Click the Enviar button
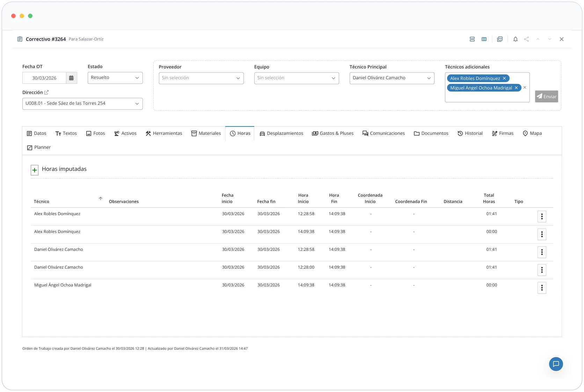 point(546,96)
